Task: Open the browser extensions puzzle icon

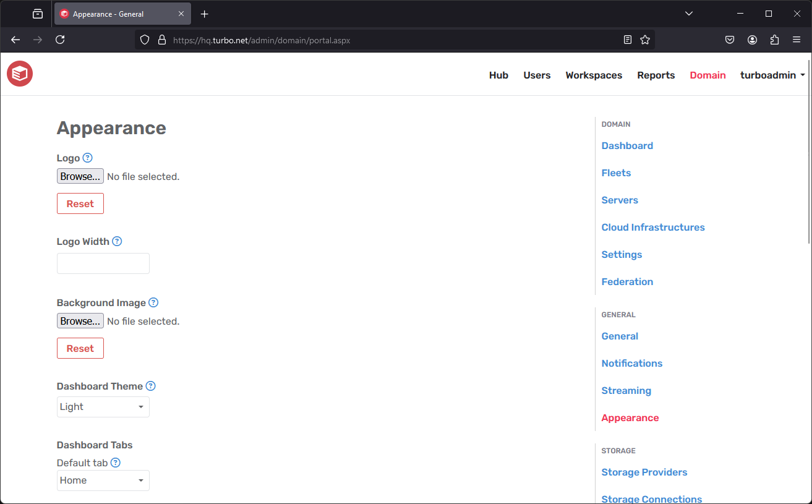Action: pos(774,39)
